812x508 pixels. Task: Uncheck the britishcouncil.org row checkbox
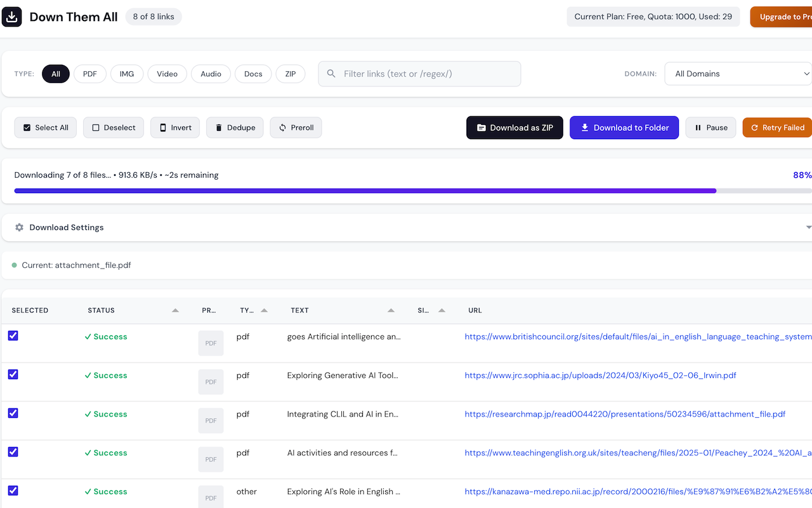pos(13,335)
